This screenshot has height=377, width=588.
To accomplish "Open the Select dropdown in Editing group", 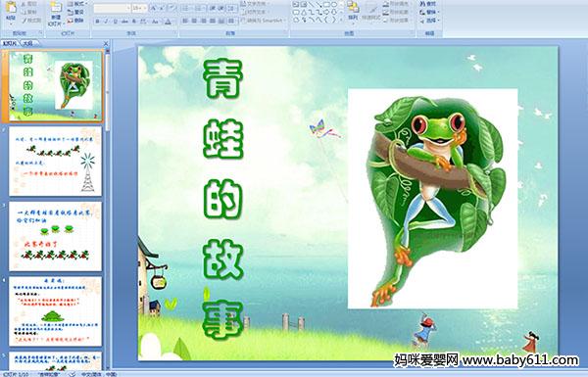I will click(x=430, y=21).
